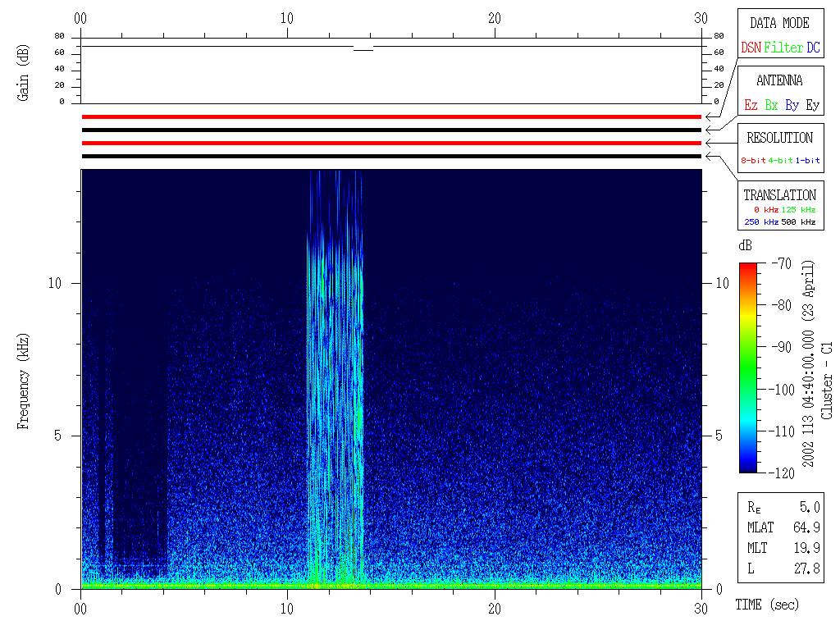840x630 pixels.
Task: Select the Ez antenna label
Action: coord(751,106)
